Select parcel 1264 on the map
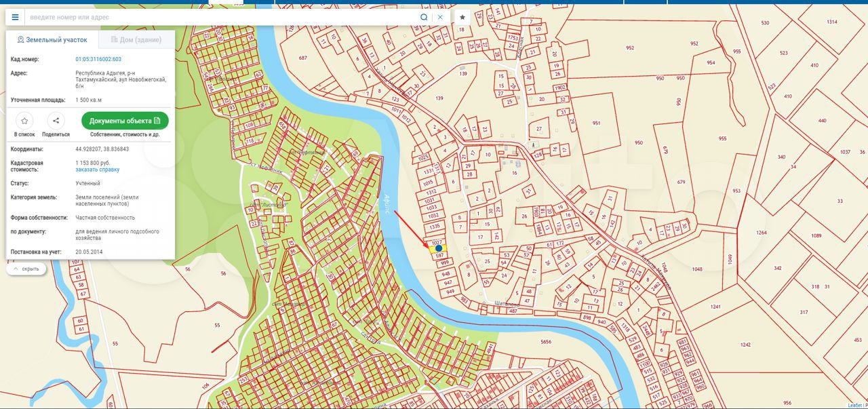Screen dimensions: 868x409 click(762, 233)
